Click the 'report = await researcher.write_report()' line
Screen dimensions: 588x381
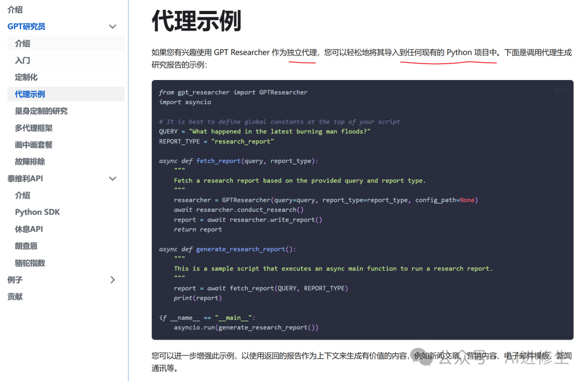pos(248,220)
